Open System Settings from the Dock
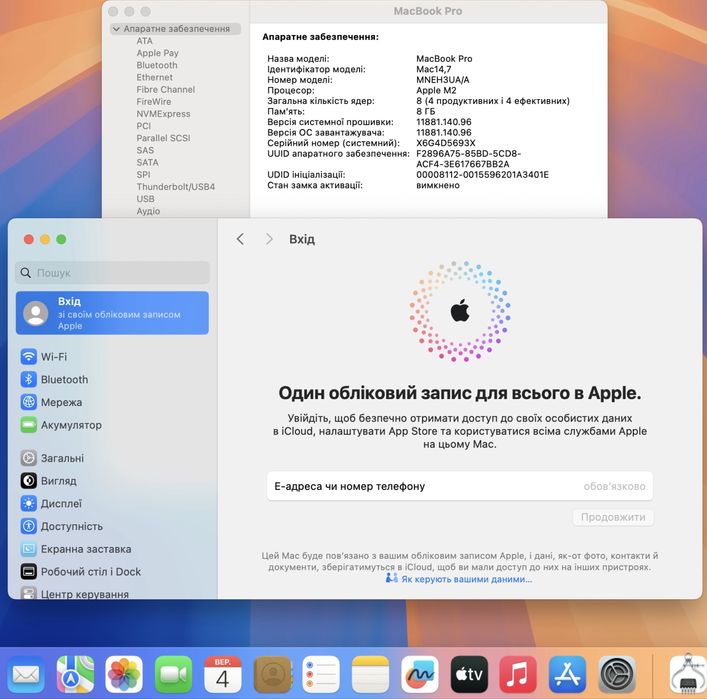This screenshot has height=699, width=707. (x=617, y=674)
